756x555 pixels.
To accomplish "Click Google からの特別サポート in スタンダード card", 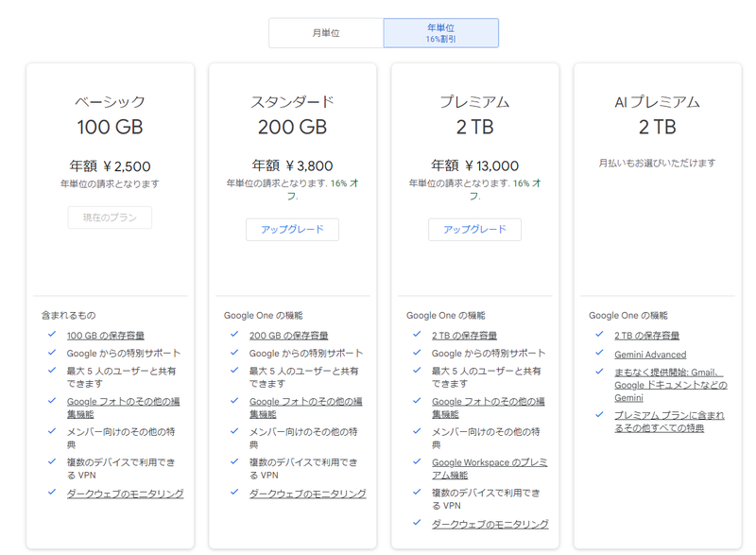I will [x=306, y=354].
